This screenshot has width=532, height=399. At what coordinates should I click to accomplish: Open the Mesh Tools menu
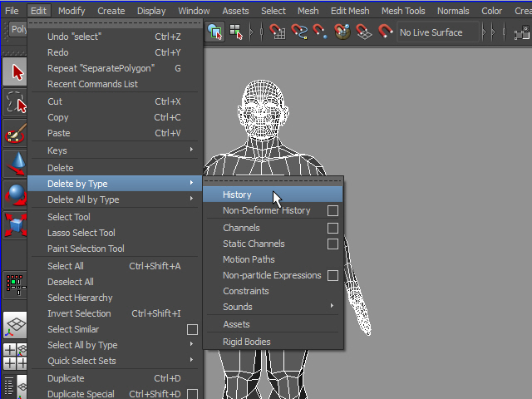402,11
